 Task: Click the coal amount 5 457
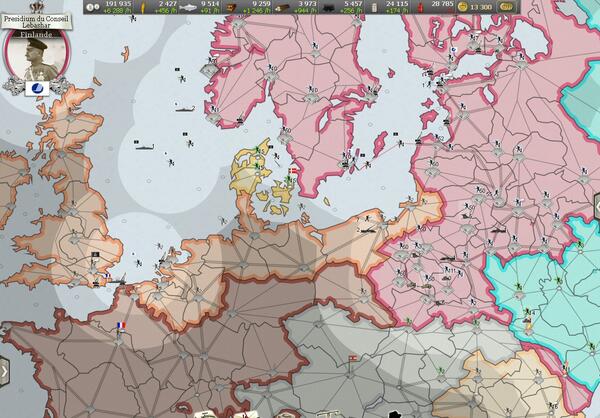tap(353, 4)
